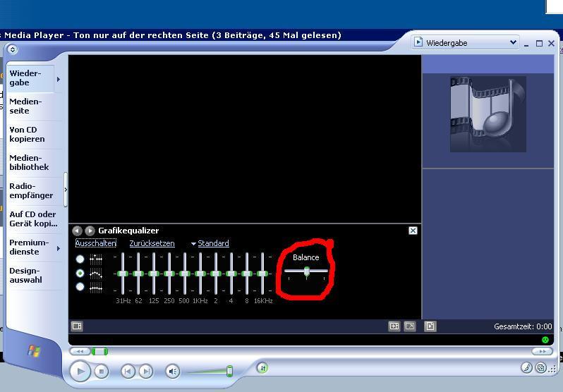Open the Radioempfänger tab
This screenshot has width=563, height=392.
pos(34,190)
